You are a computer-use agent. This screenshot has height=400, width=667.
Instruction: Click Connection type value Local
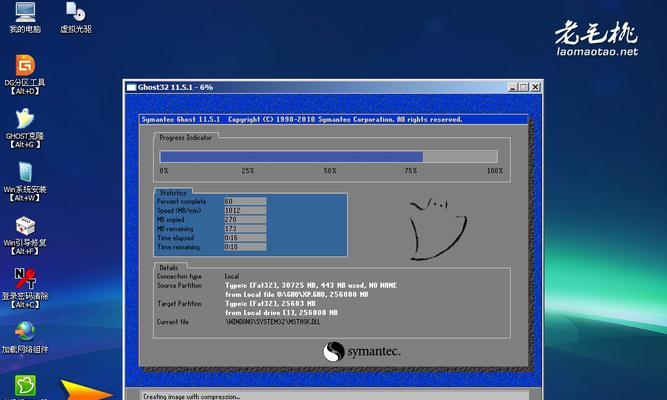point(232,276)
